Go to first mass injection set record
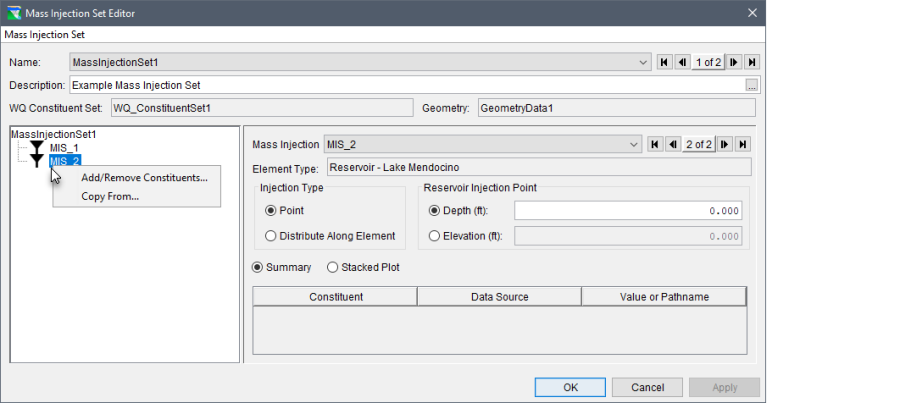 coord(665,62)
